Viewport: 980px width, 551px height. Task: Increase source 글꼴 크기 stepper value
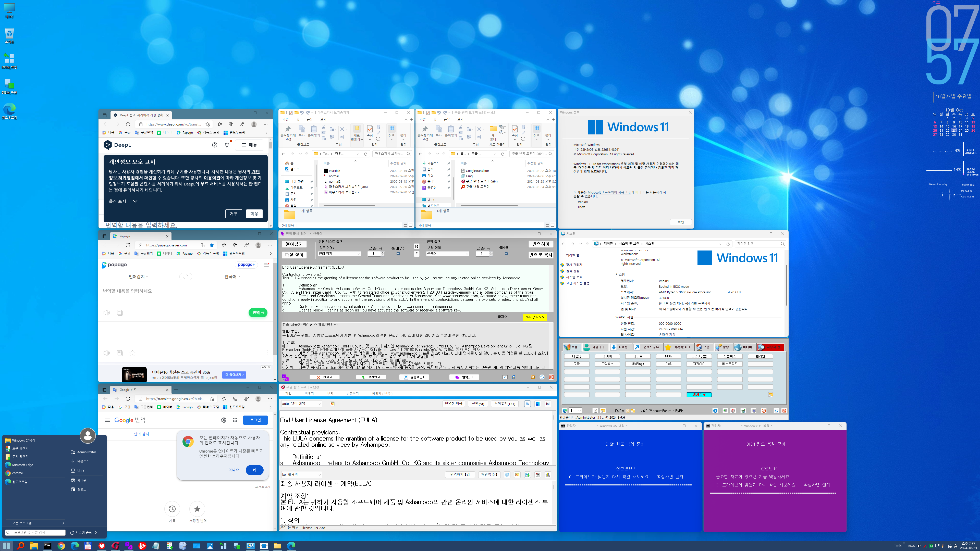383,253
